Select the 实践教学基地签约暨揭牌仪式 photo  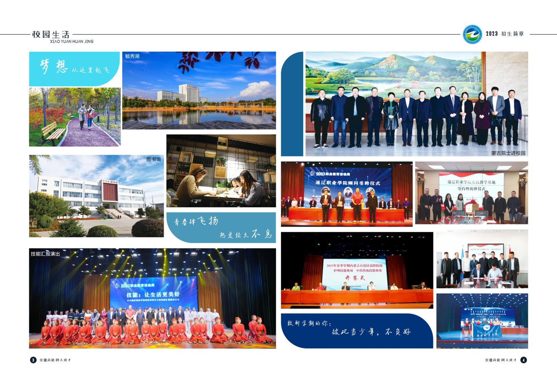(471, 193)
